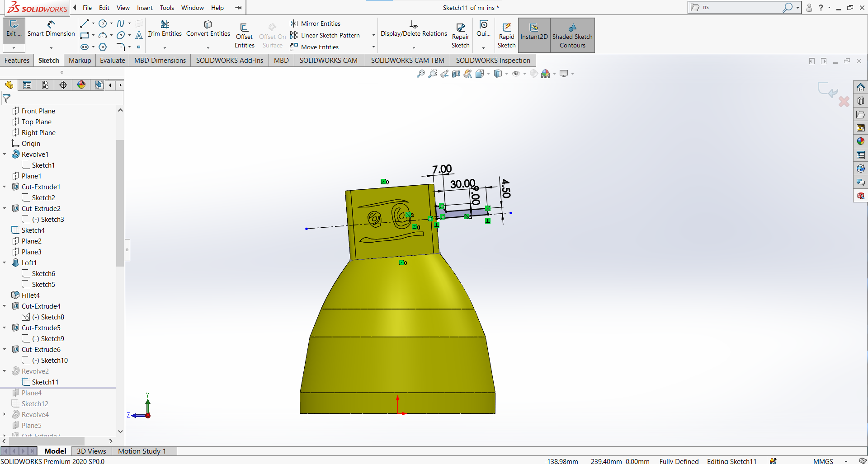Click Repair Sketch

(x=461, y=36)
